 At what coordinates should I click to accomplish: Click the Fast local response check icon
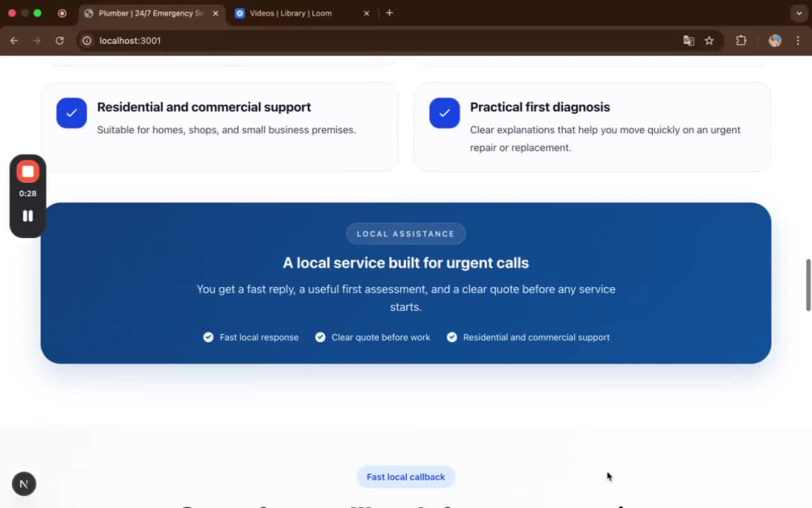click(208, 337)
